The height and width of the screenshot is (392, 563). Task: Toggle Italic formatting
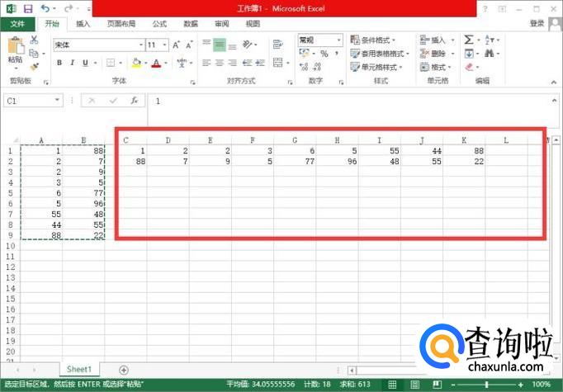[72, 64]
